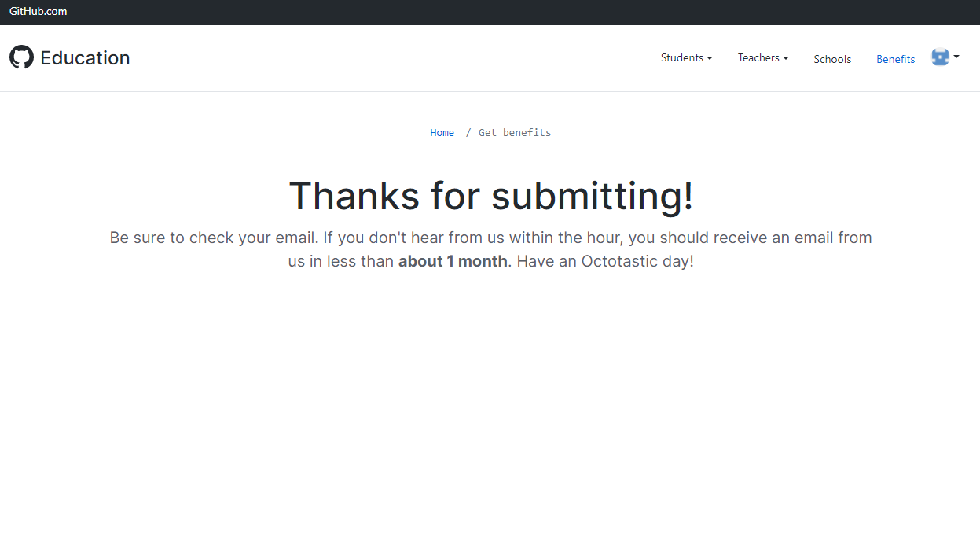980x549 pixels.
Task: Click the bold about 1 month text
Action: (x=453, y=261)
